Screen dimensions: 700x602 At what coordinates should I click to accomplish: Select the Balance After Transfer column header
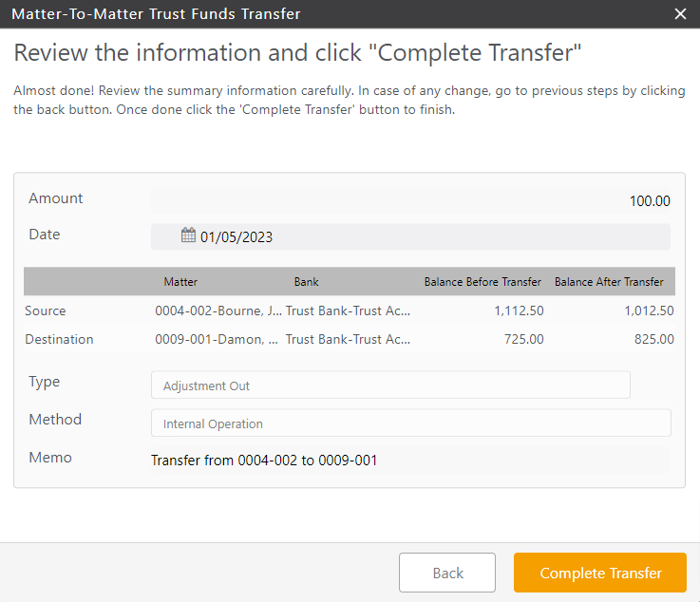point(609,282)
